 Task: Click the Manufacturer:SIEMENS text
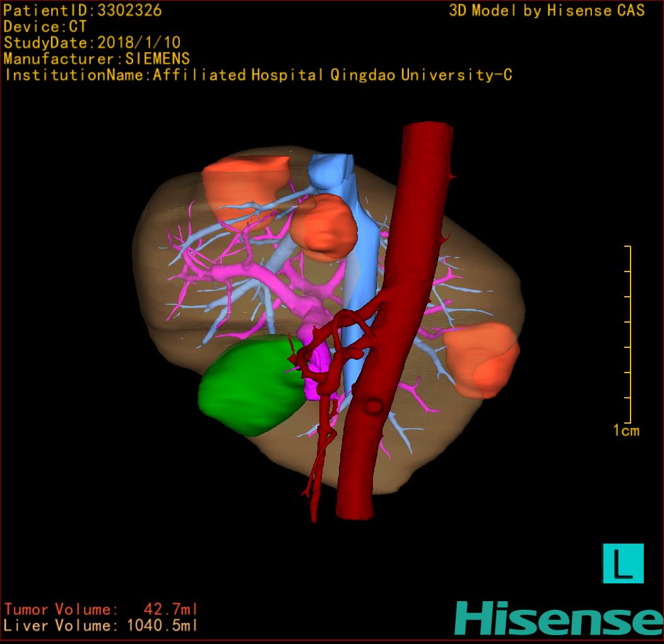pyautogui.click(x=97, y=59)
